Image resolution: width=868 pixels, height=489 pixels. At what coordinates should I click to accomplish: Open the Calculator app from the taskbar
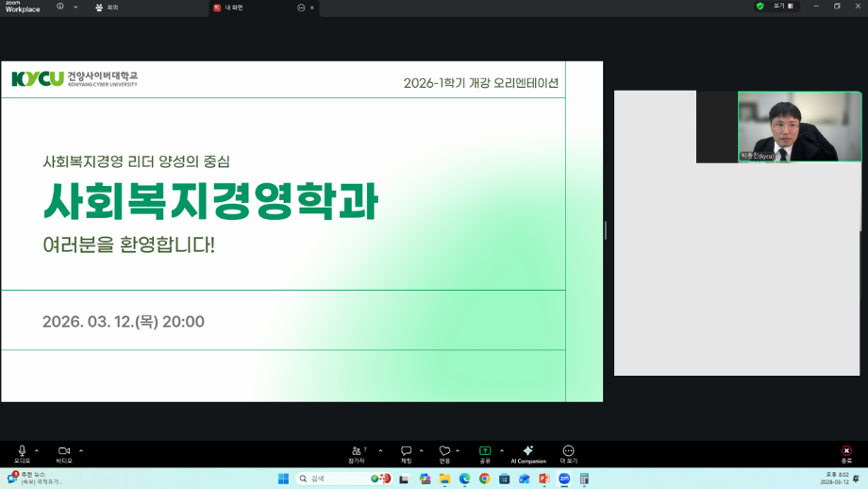[x=584, y=479]
